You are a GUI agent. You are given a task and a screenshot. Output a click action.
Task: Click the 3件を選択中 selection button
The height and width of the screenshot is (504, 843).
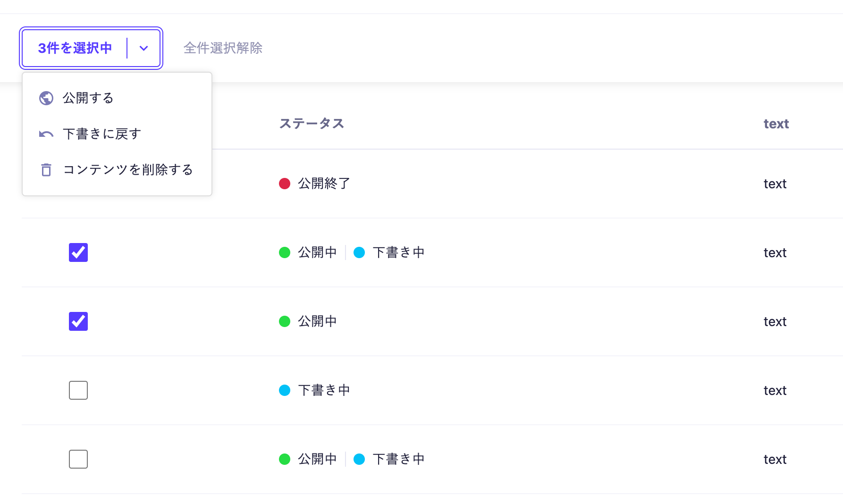pyautogui.click(x=75, y=48)
